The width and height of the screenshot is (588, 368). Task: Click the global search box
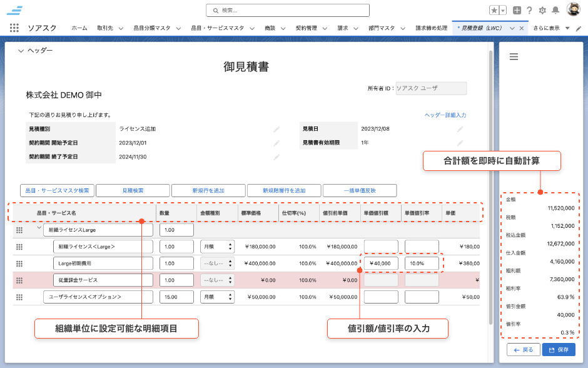[288, 10]
